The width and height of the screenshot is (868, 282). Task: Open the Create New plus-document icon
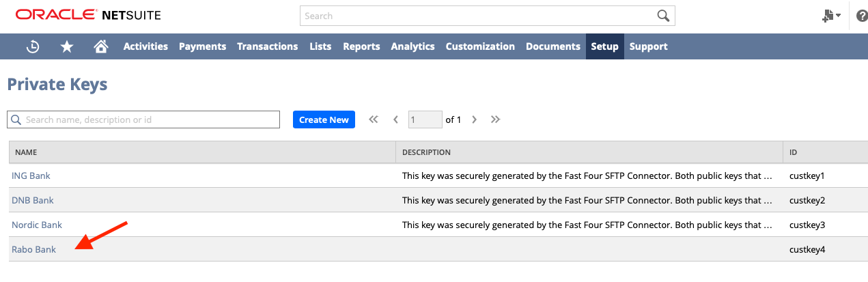[x=831, y=16]
